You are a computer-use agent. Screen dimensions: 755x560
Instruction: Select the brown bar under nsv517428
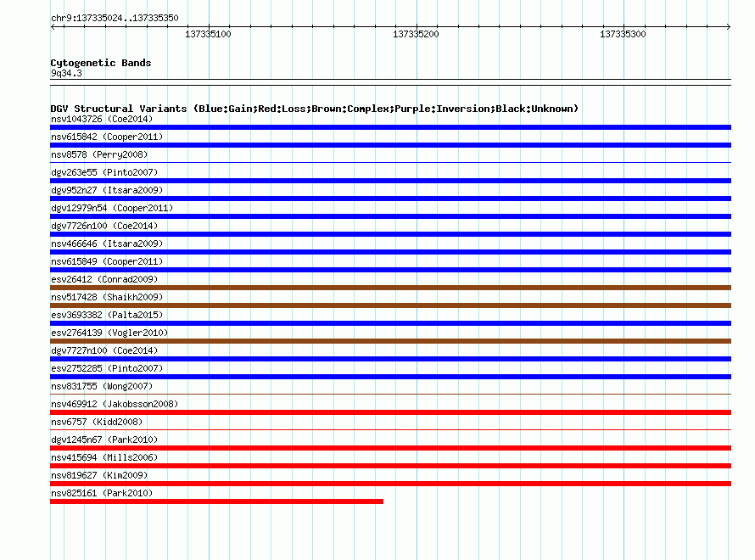390,305
